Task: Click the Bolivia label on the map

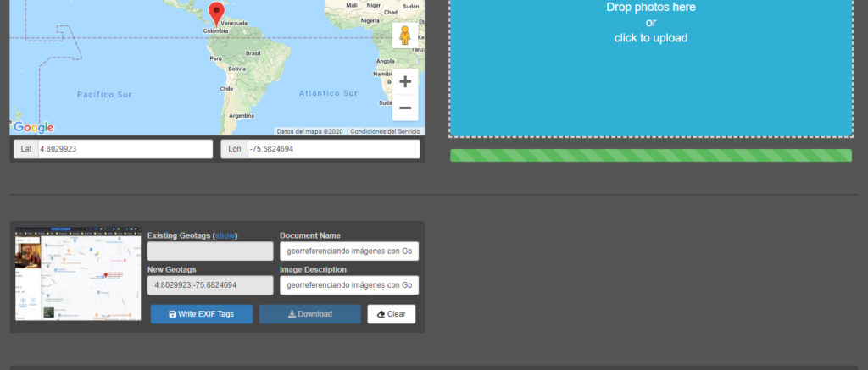Action: pyautogui.click(x=237, y=69)
